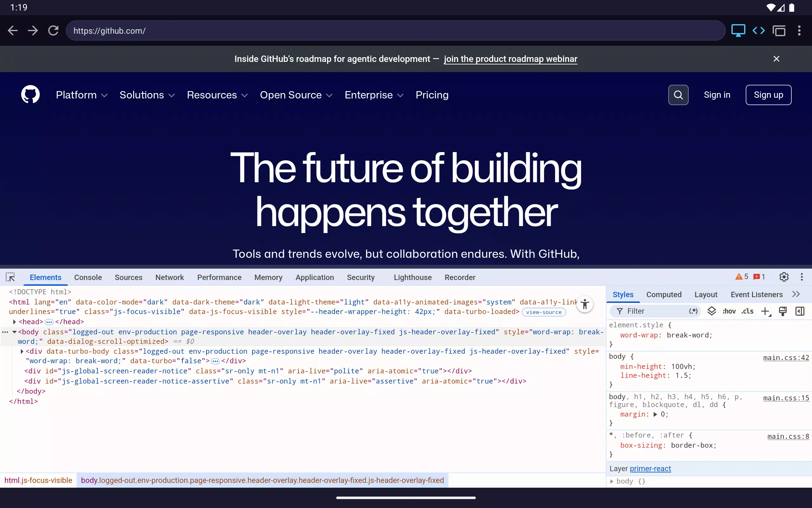Screen dimensions: 812x508
Task: Open the browser tabs overview icon
Action: (779, 30)
